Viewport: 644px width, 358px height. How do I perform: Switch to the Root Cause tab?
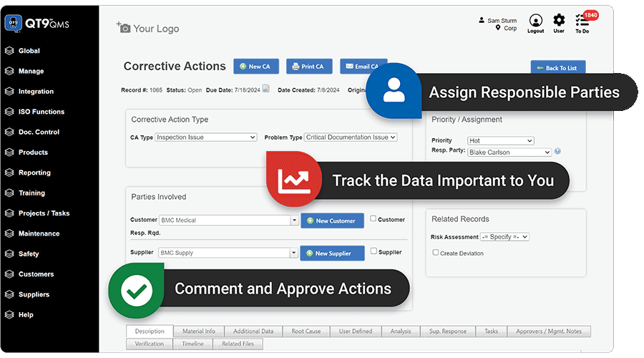coord(306,332)
